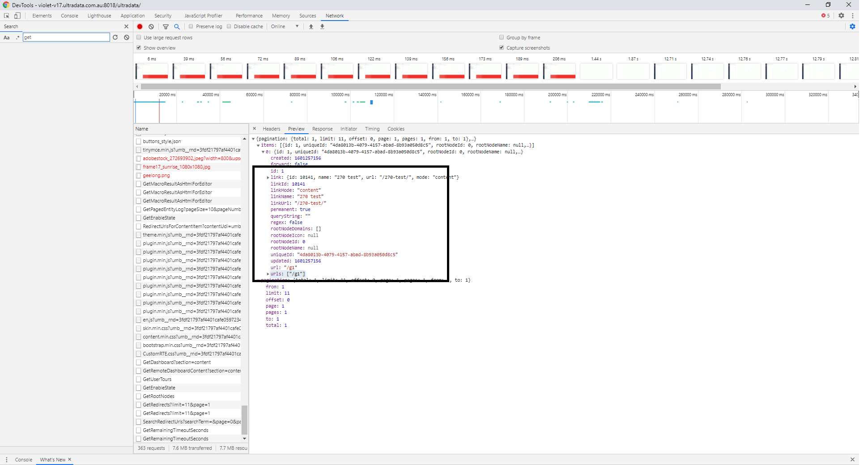
Task: Show request Headers tab
Action: [272, 129]
